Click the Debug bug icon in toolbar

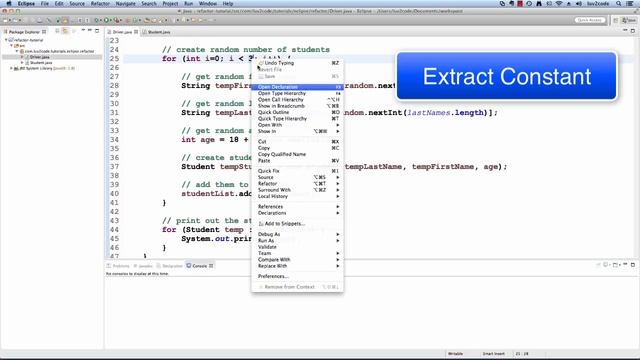(x=97, y=20)
